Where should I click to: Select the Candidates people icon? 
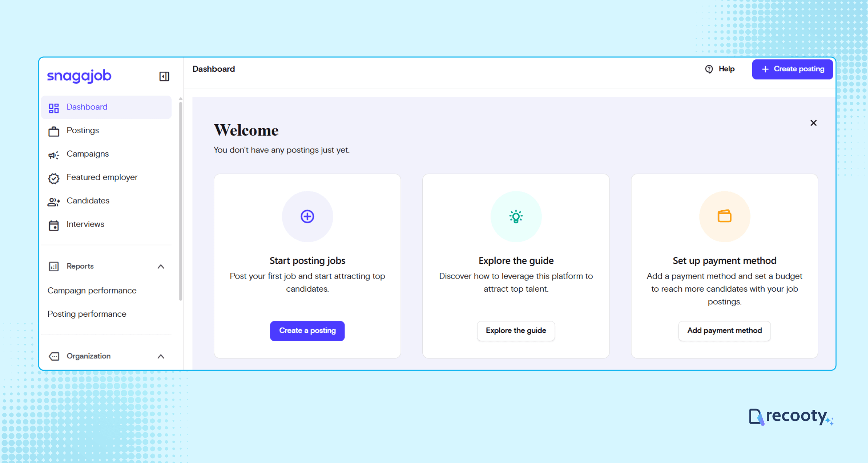click(54, 201)
